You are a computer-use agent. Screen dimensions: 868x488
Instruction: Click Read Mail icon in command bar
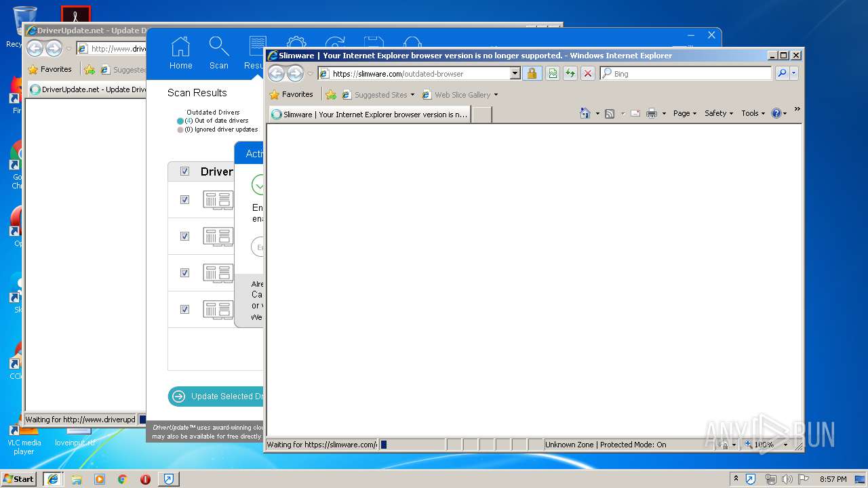(x=635, y=113)
